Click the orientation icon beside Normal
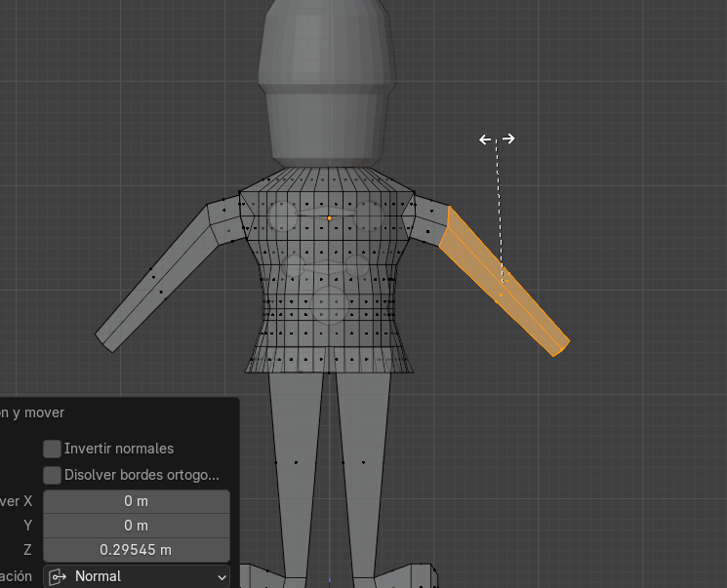The height and width of the screenshot is (588, 727). point(58,576)
